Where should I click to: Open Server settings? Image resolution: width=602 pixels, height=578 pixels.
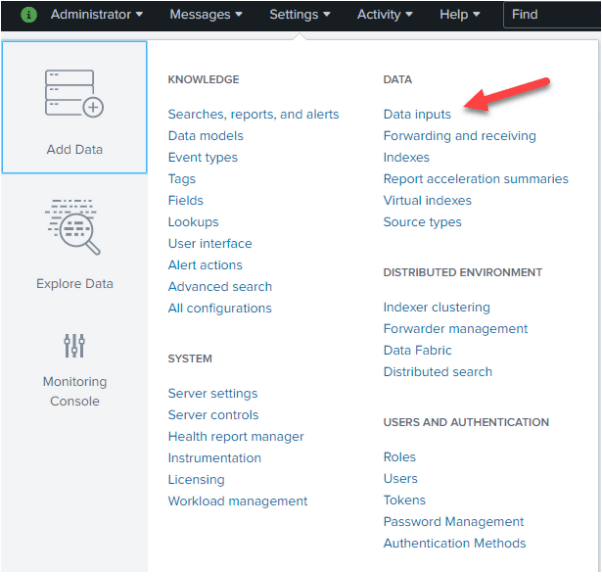click(x=213, y=394)
